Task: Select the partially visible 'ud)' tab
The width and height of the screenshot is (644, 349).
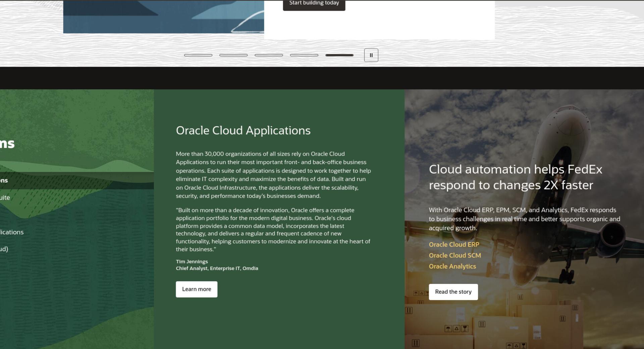Action: 4,249
